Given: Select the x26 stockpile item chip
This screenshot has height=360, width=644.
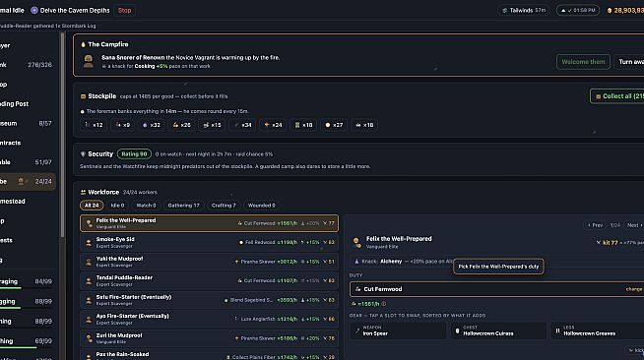Looking at the screenshot, I should 181,125.
